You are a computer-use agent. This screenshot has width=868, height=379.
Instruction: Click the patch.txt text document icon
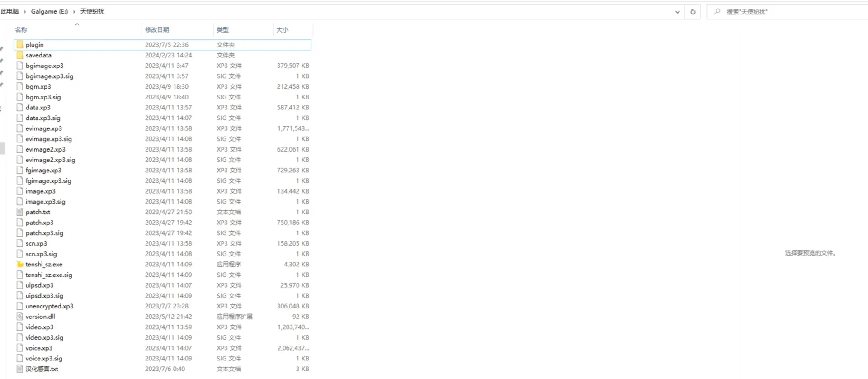click(19, 212)
